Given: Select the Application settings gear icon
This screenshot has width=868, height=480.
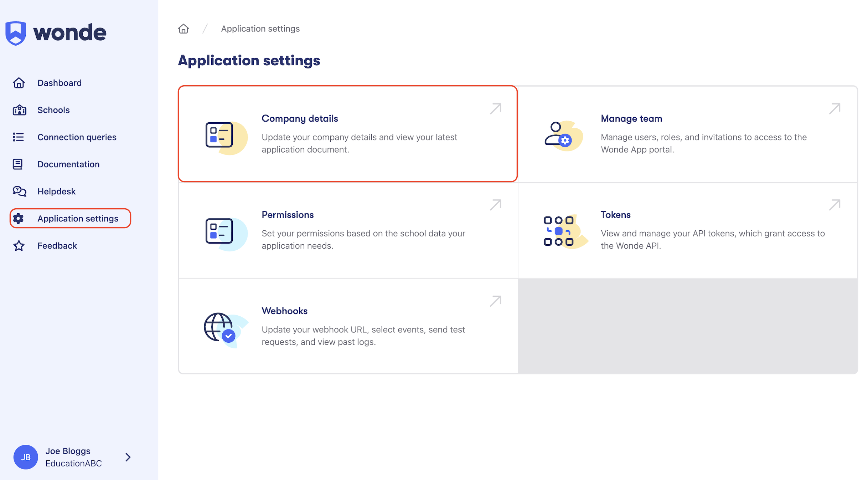Looking at the screenshot, I should [19, 219].
